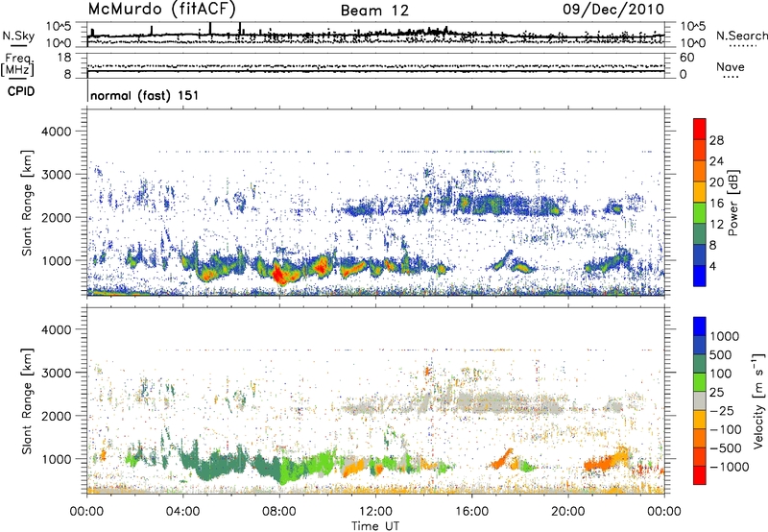Click the "20" power colorbar label
Image resolution: width=768 pixels, height=532 pixels.
(716, 182)
